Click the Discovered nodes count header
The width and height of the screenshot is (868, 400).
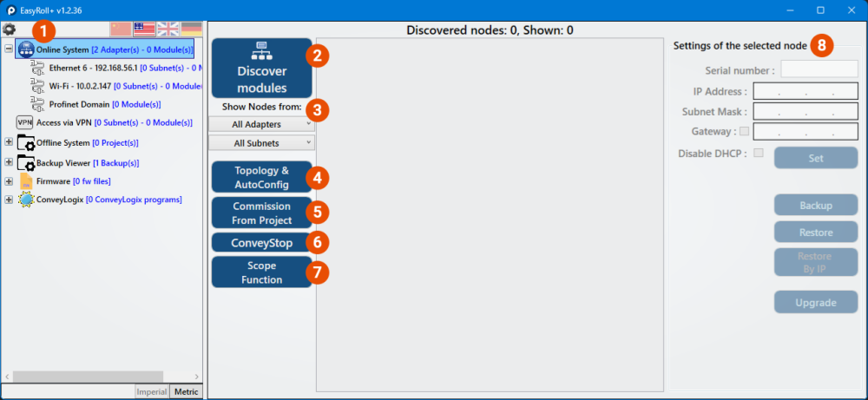pyautogui.click(x=490, y=30)
